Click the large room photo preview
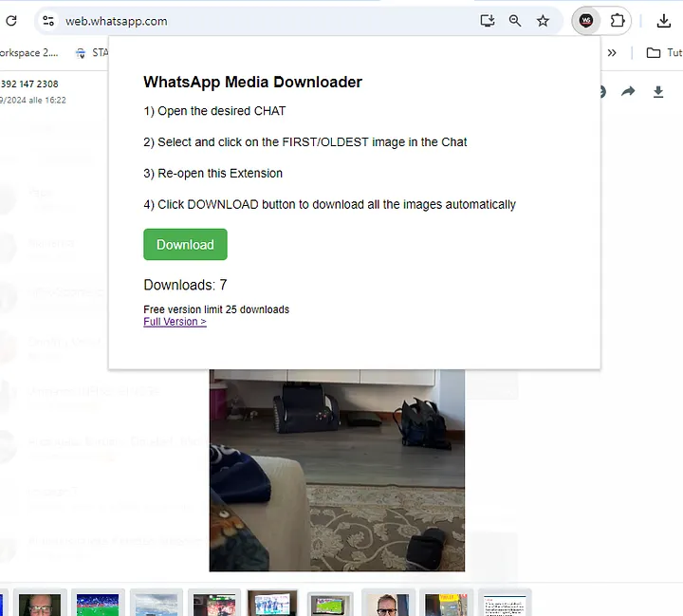683x616 pixels. pos(337,471)
